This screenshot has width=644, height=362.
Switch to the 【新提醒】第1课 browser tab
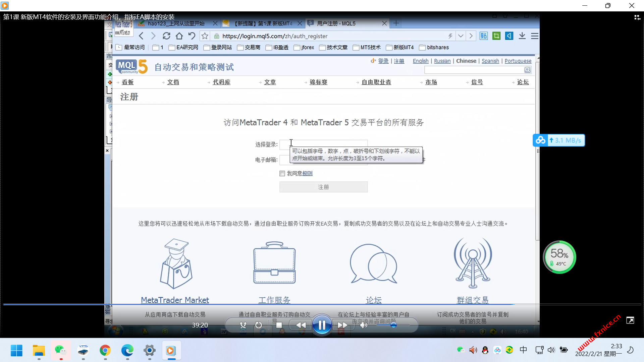point(263,23)
